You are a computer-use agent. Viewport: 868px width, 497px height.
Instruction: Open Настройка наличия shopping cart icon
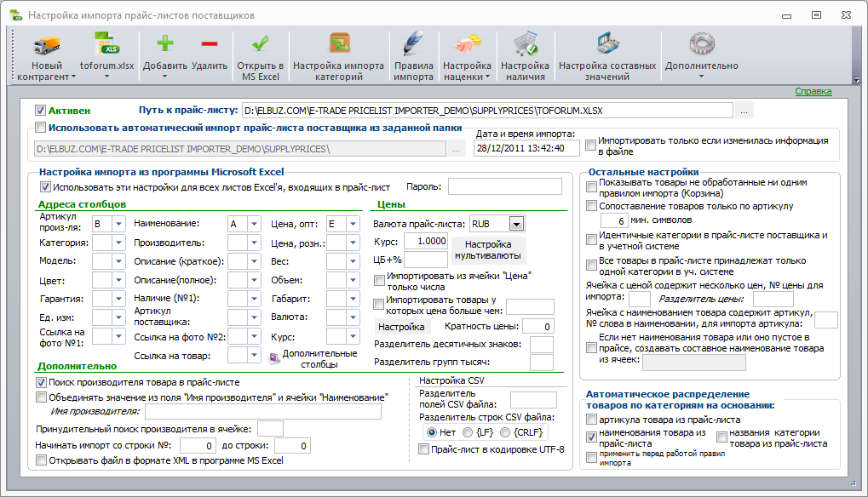525,43
